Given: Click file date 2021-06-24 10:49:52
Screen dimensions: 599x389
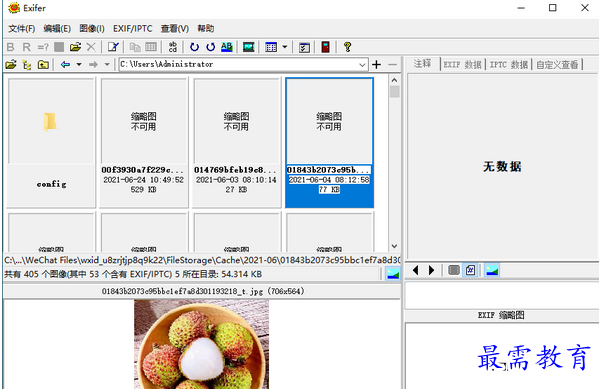Looking at the screenshot, I should [144, 180].
